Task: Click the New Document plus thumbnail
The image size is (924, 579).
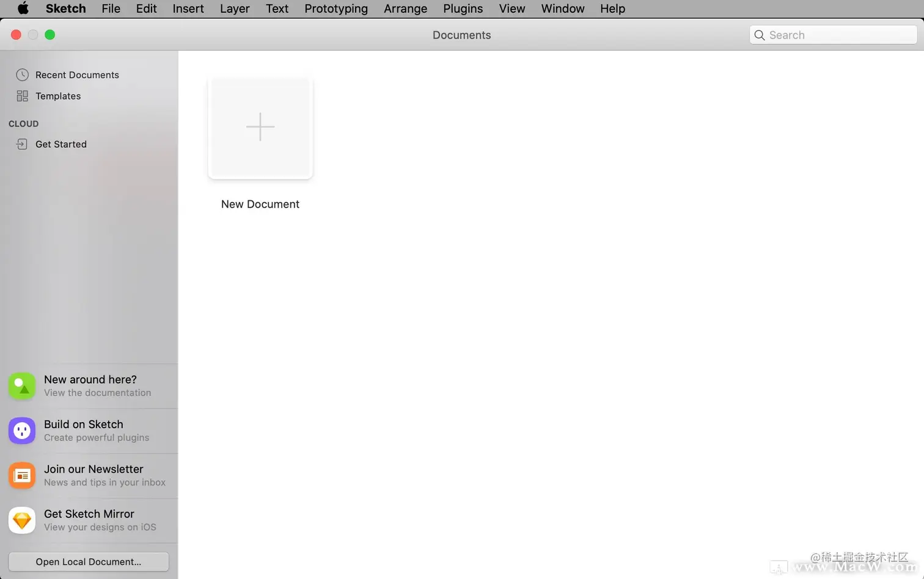Action: [x=260, y=127]
